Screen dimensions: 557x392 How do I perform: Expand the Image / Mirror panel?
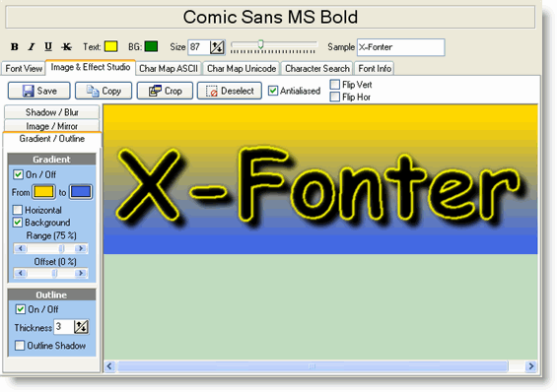[x=52, y=126]
